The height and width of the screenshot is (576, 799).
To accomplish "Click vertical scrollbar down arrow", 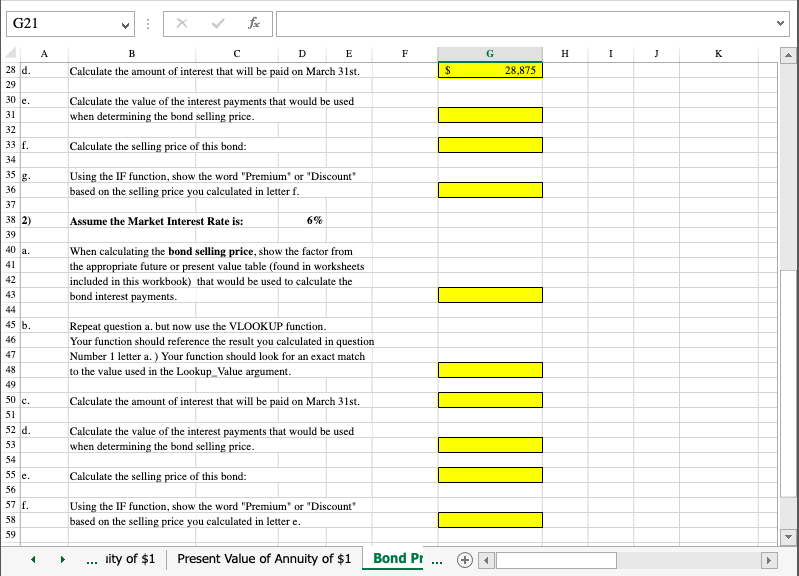I will click(788, 536).
